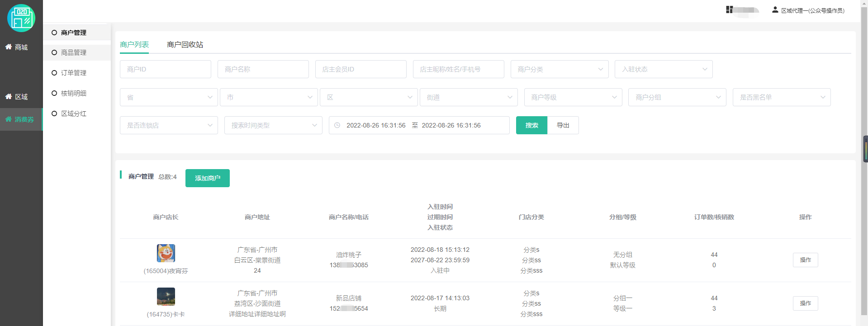Switch to the 商户回收站 tab

coord(185,44)
